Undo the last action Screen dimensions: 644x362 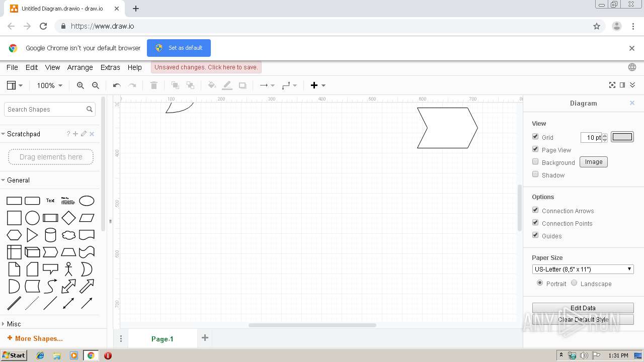click(117, 85)
